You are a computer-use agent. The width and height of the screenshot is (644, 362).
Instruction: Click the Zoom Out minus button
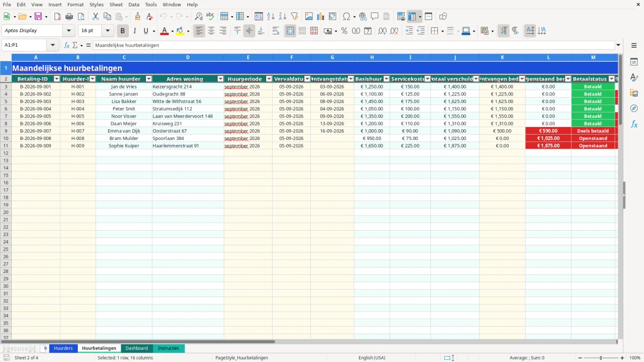580,358
